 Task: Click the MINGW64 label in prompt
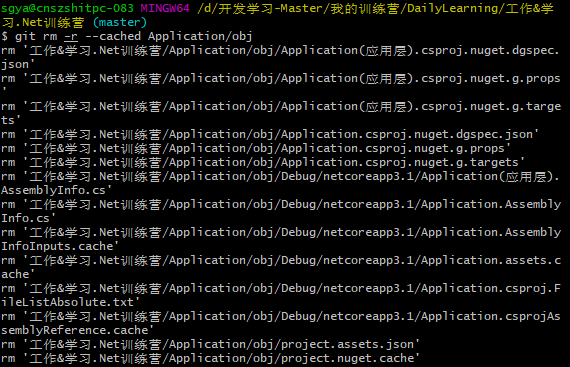click(165, 8)
